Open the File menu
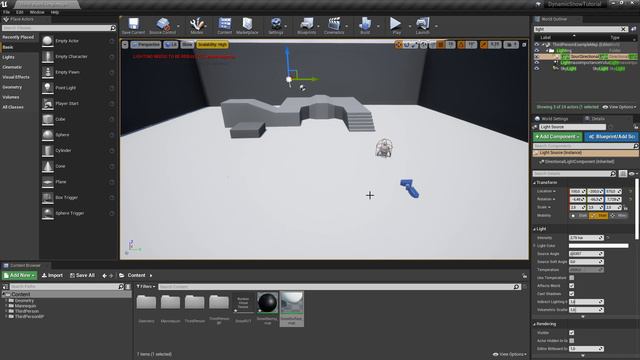This screenshot has width=640, height=360. (x=7, y=12)
